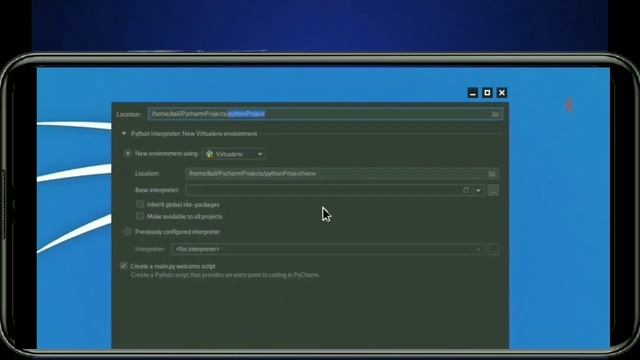Screen dimensions: 640x360
Task: Click ellipsis button beside Interpreter dropdown
Action: tap(493, 249)
